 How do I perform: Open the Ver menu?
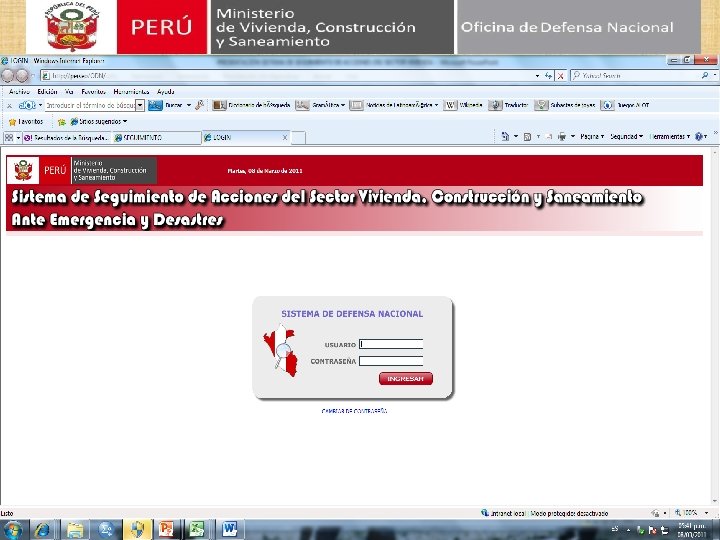69,92
